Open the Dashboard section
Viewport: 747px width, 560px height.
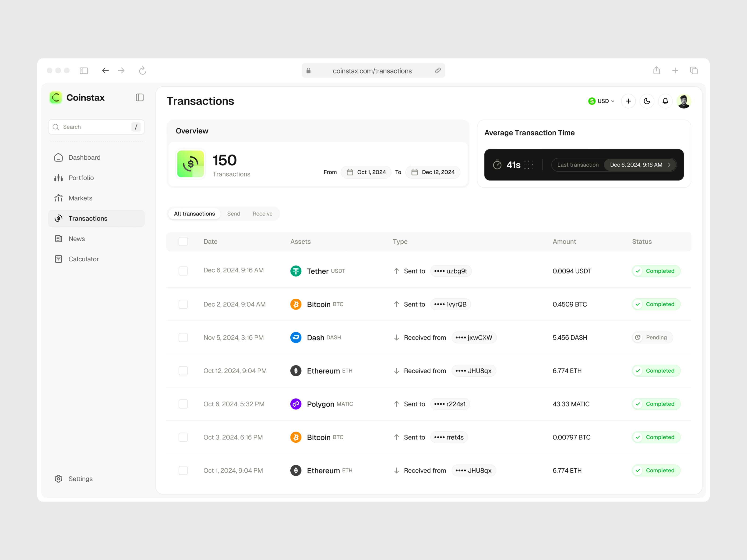(x=84, y=157)
